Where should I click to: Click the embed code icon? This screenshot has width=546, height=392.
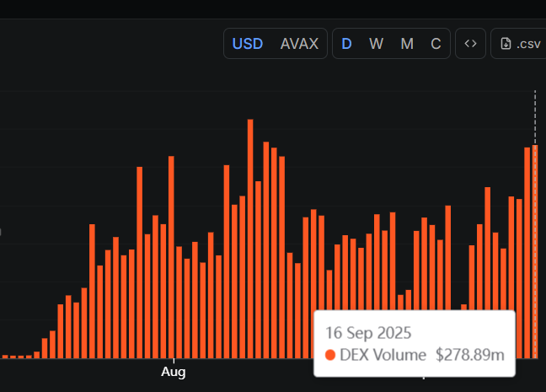coord(470,44)
